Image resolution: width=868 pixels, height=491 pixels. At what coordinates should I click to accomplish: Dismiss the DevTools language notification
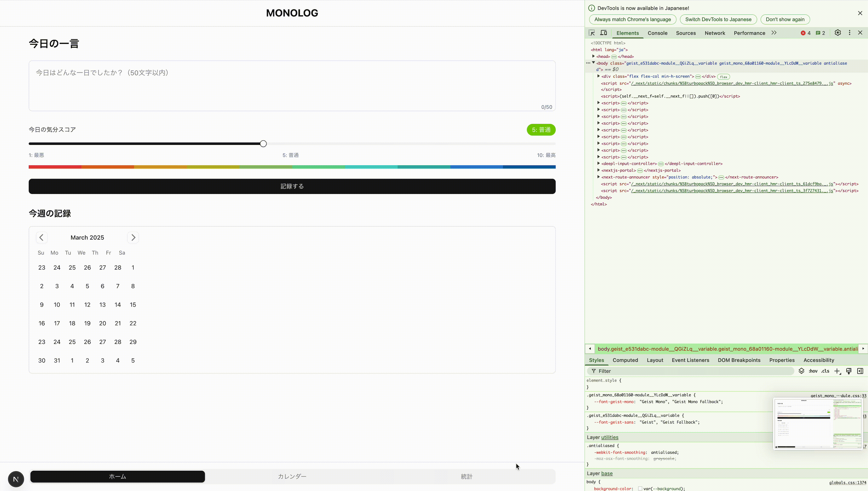point(860,13)
